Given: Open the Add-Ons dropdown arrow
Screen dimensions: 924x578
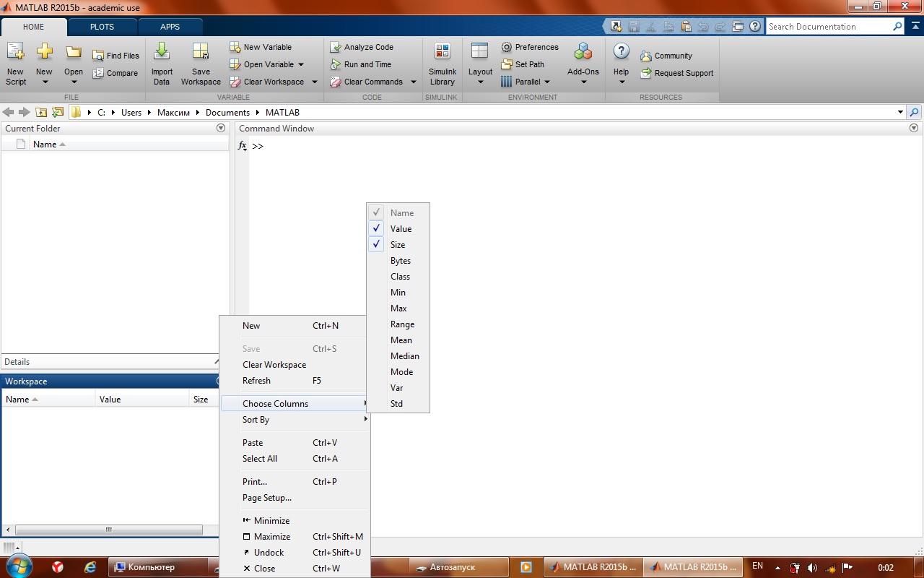Looking at the screenshot, I should (x=583, y=82).
